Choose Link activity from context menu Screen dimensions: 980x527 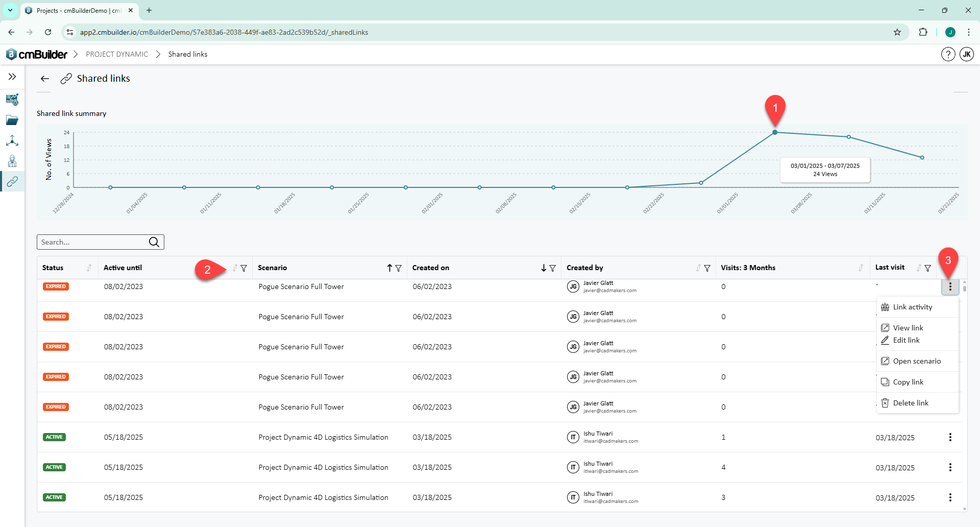point(917,307)
